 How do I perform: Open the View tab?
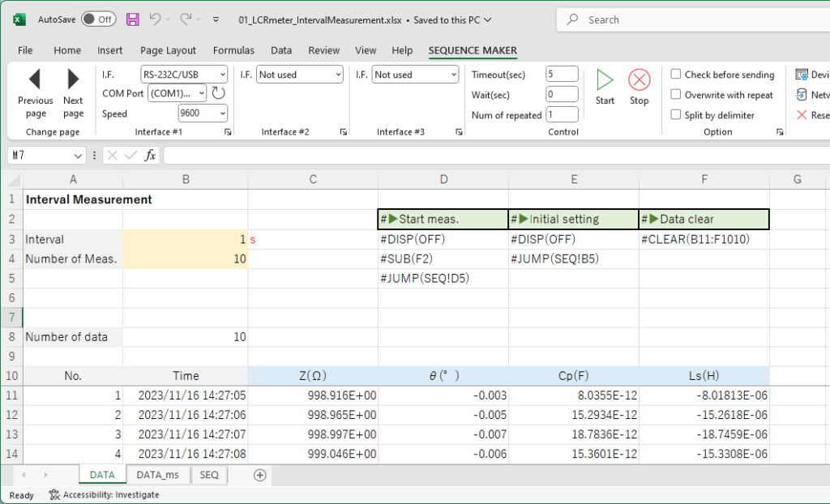(x=366, y=50)
